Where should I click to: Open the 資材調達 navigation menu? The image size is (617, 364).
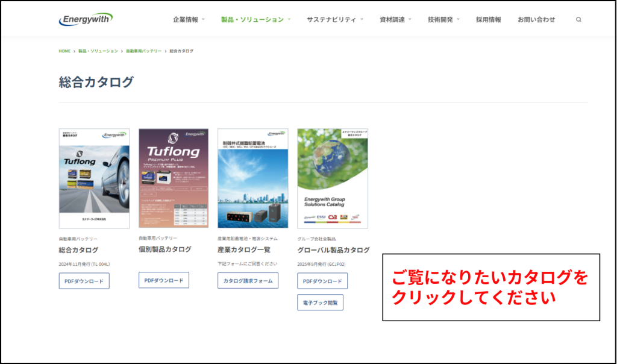coord(395,19)
